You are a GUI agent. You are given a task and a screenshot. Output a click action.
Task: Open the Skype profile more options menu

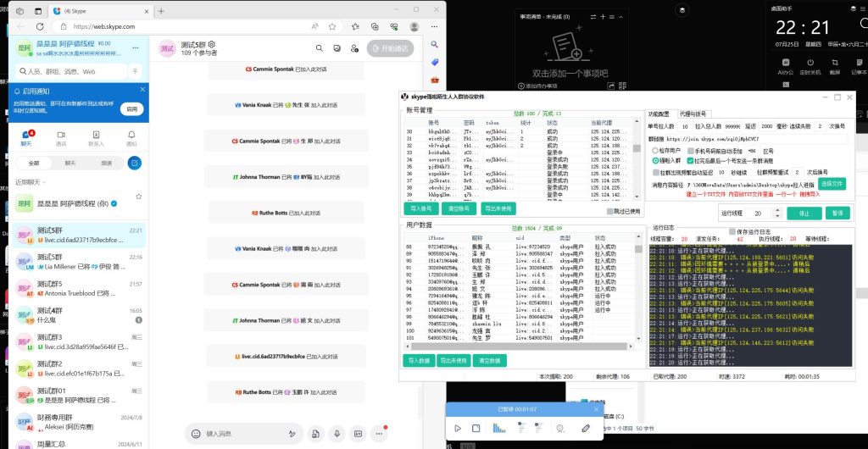point(136,47)
